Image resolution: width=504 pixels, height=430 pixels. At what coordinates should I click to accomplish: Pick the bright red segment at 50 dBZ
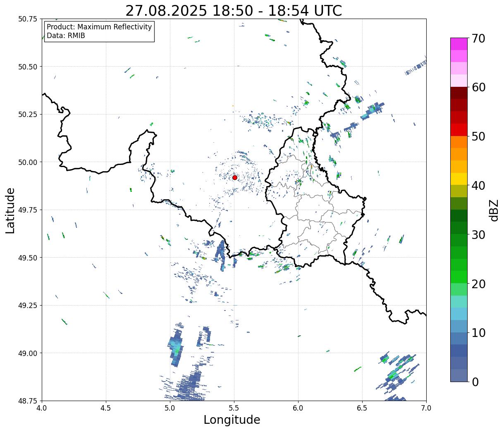(459, 130)
